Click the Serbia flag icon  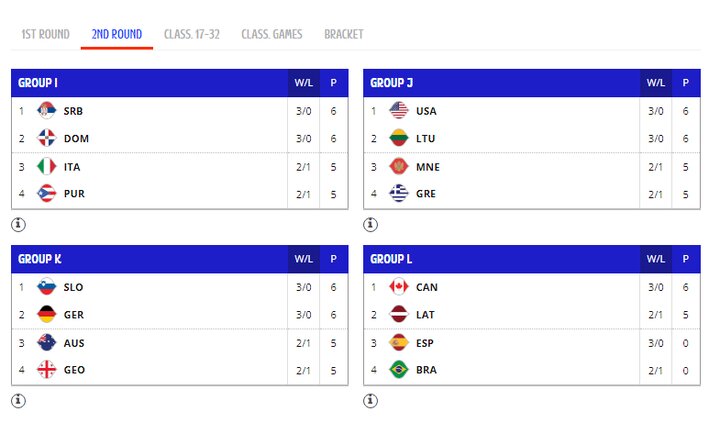point(46,111)
